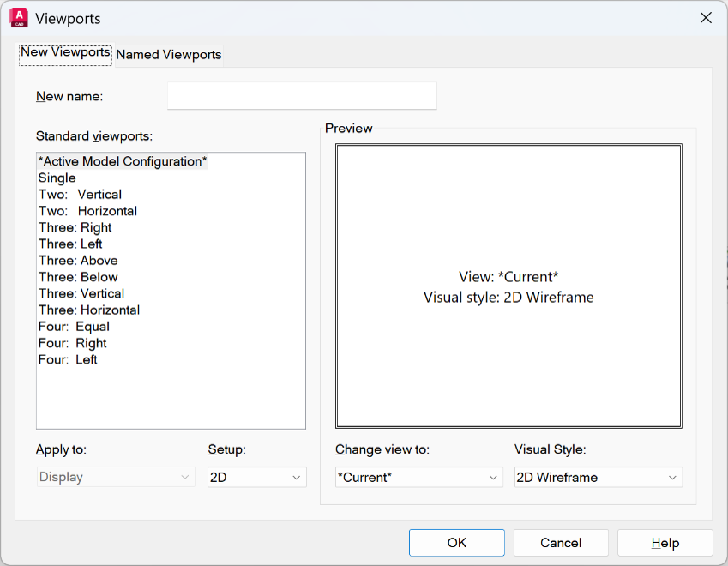
Task: Open the Setup dropdown showing 2D
Action: (256, 477)
